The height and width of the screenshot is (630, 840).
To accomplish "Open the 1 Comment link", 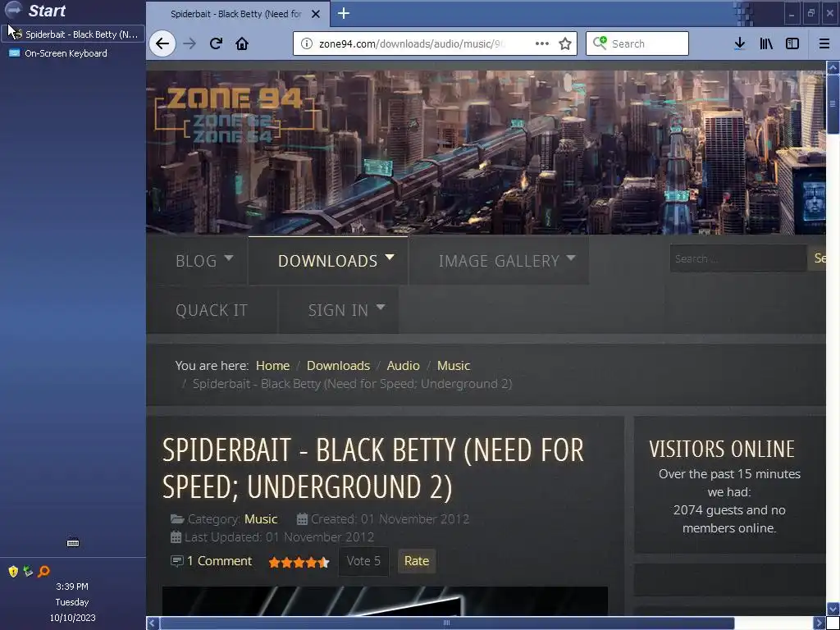I will pyautogui.click(x=219, y=561).
